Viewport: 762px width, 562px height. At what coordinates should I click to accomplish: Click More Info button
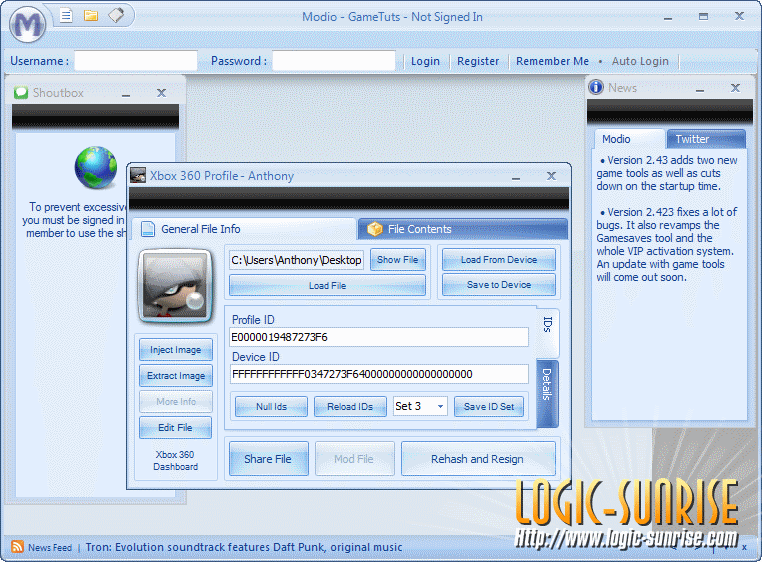click(x=175, y=402)
